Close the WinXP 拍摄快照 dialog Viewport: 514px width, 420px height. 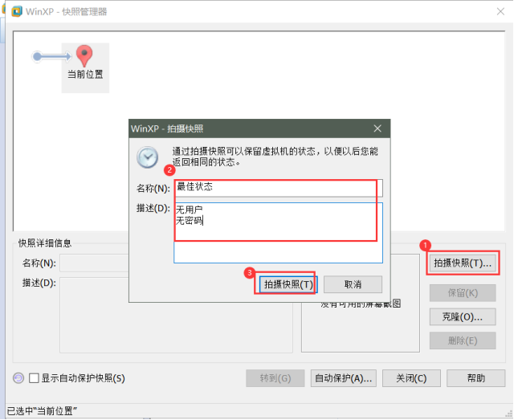coord(377,128)
